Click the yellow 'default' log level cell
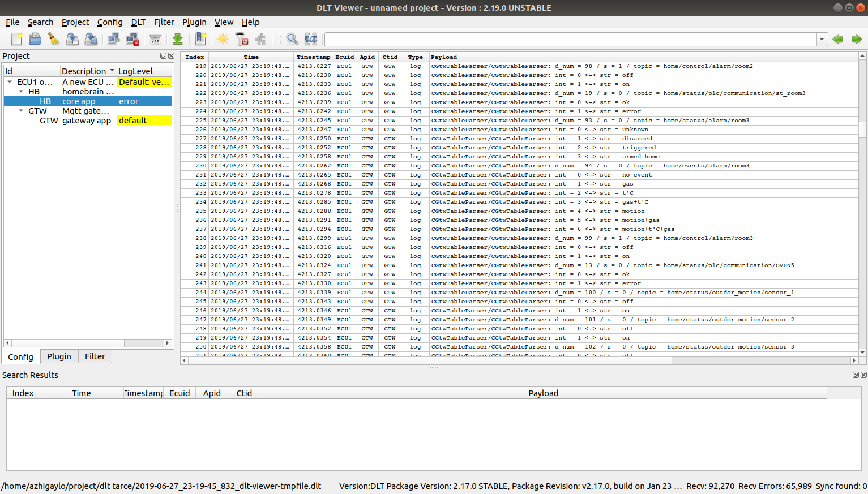This screenshot has width=868, height=494. [x=144, y=121]
